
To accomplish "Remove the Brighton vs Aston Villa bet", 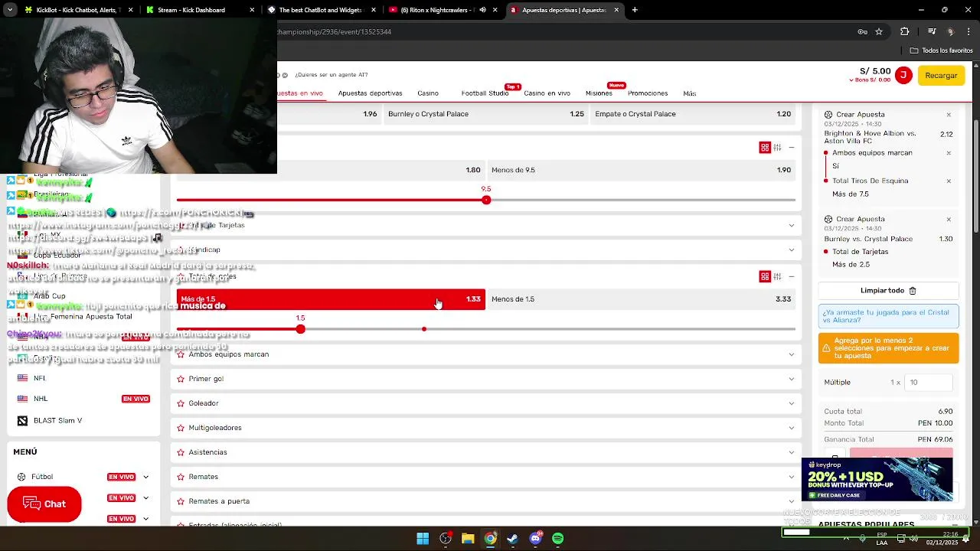I will [x=949, y=115].
